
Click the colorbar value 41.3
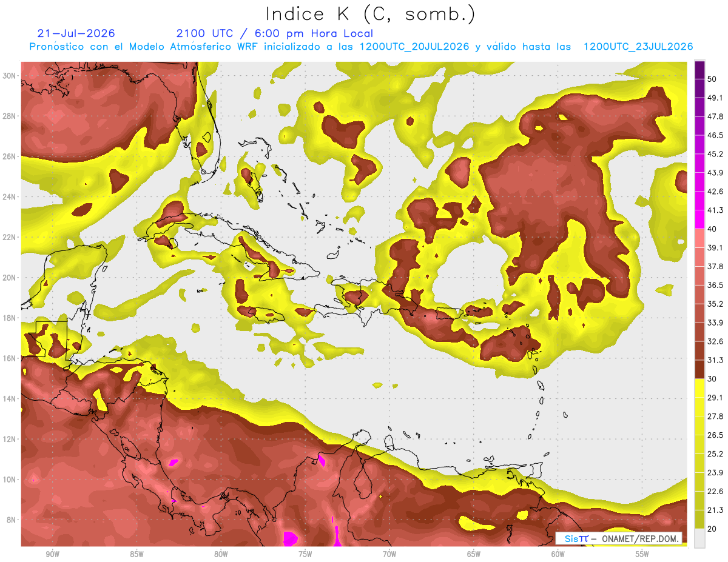[x=715, y=210]
